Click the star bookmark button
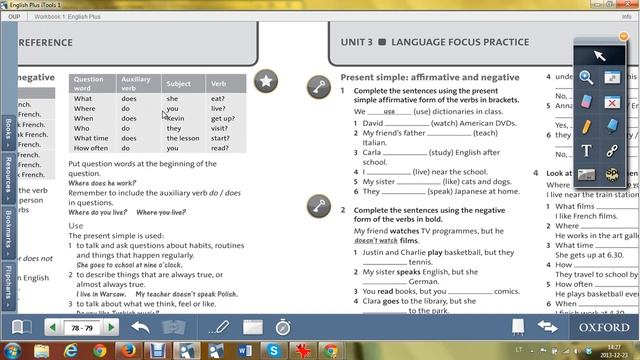The image size is (640, 360). click(x=266, y=81)
